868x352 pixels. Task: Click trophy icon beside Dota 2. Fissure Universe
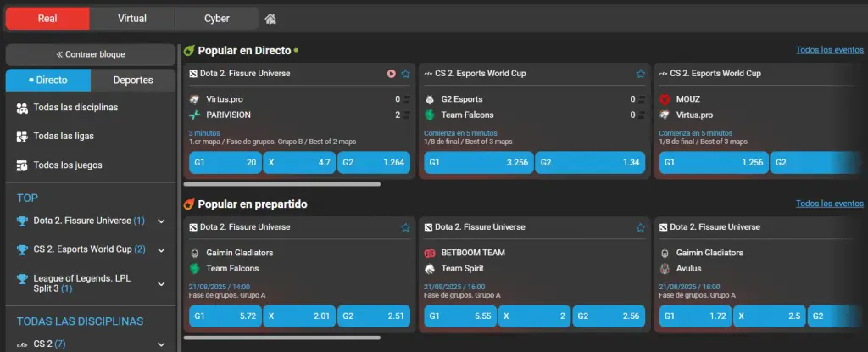22,221
